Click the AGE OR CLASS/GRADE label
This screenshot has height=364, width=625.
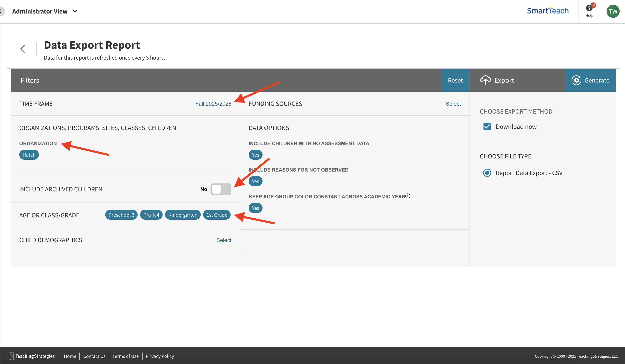[x=49, y=215]
